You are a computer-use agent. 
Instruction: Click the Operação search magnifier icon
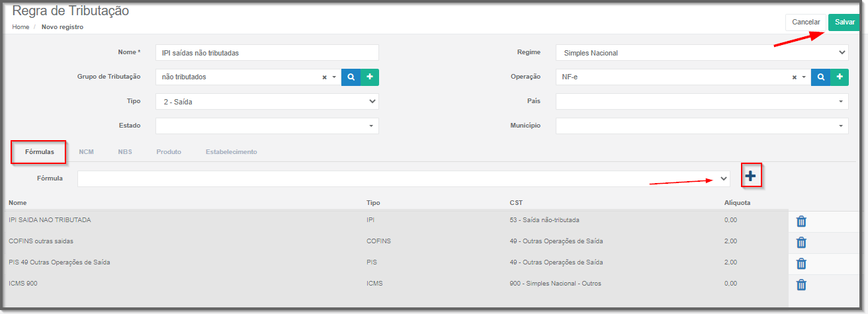pyautogui.click(x=820, y=77)
